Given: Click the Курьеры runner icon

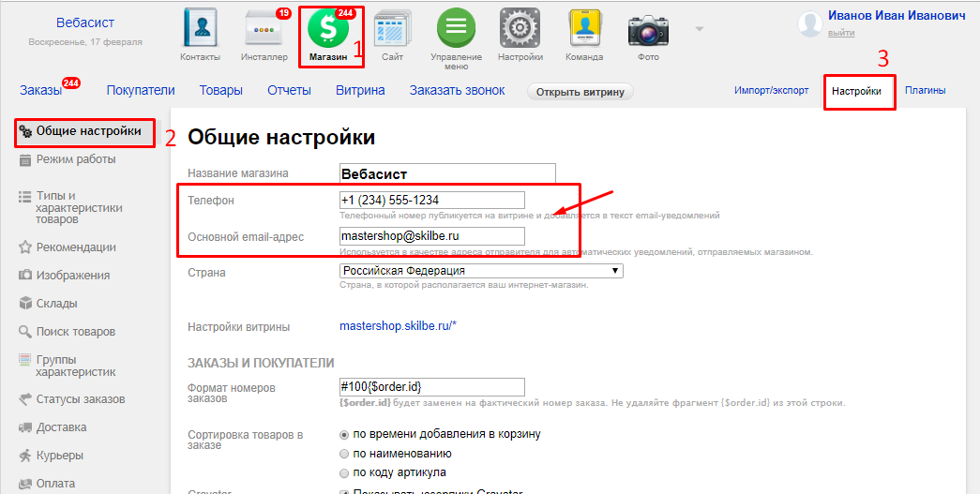Looking at the screenshot, I should 25,456.
